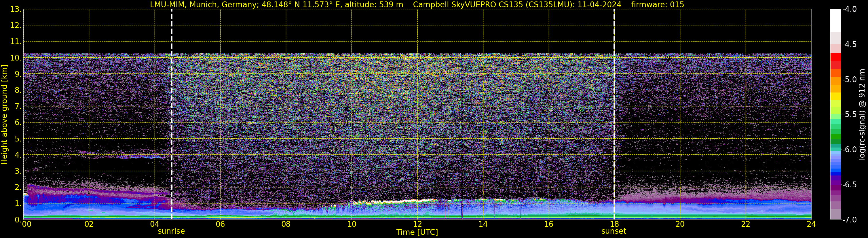The height and width of the screenshot is (238, 868).
Task: Click the sunrise label below the axis
Action: coord(171,231)
